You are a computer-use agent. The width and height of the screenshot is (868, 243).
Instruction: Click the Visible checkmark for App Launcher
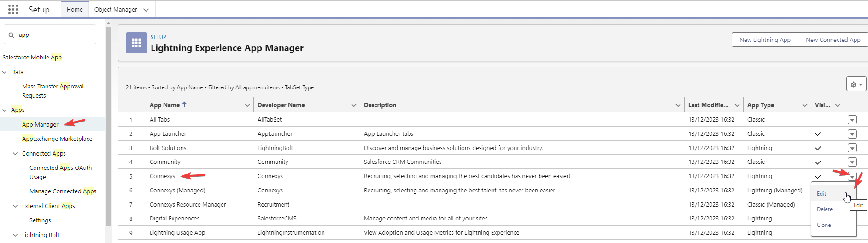[818, 134]
